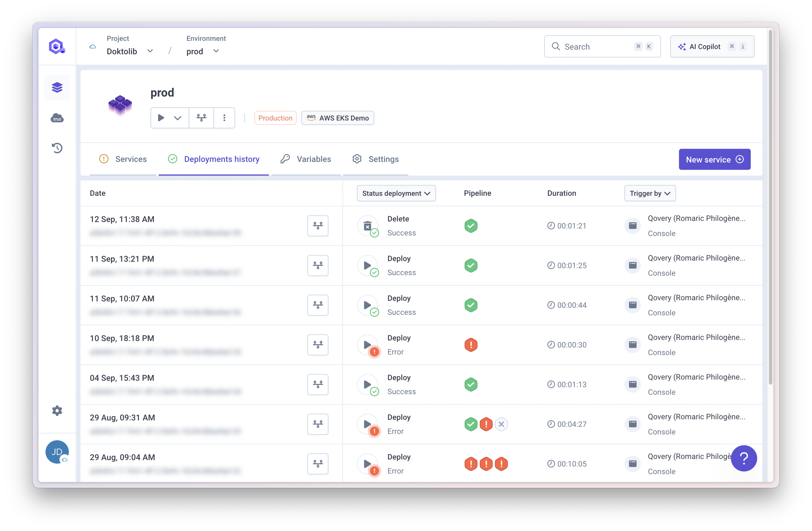Click the JD user avatar
This screenshot has width=812, height=531.
click(x=57, y=452)
